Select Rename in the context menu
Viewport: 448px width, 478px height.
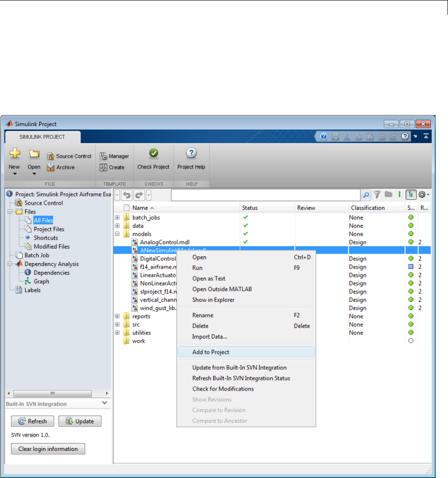pos(246,316)
